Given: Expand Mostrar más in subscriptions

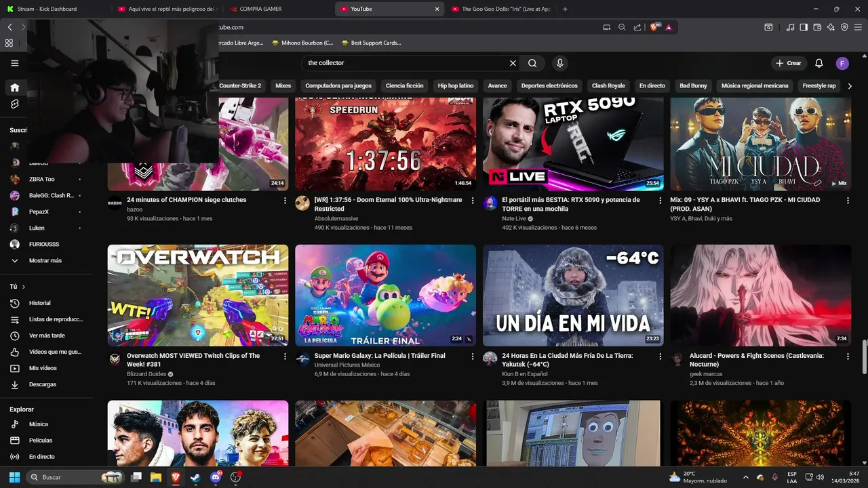Looking at the screenshot, I should [x=46, y=260].
